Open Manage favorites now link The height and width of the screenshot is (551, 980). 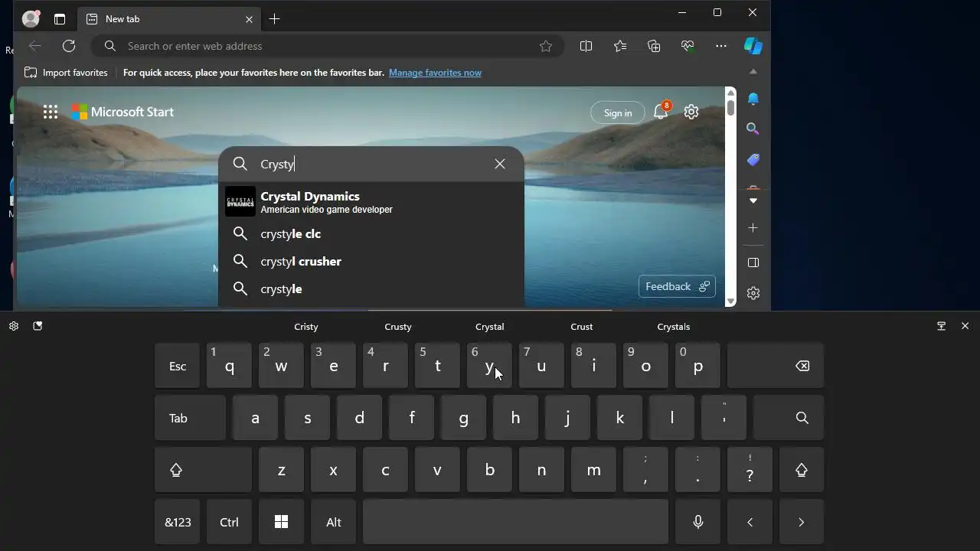435,73
